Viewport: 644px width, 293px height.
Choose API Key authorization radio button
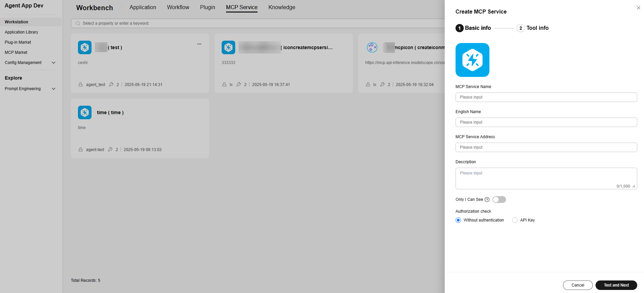pyautogui.click(x=515, y=220)
